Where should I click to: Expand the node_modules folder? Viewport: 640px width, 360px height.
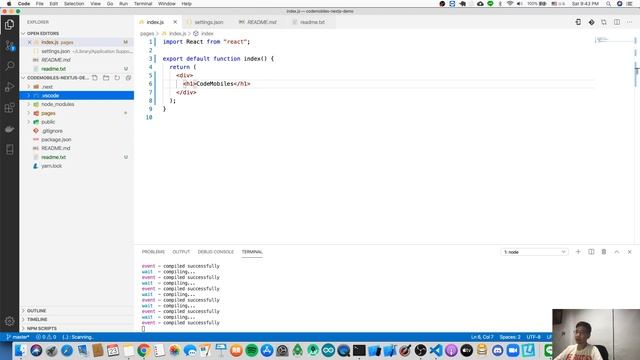(77, 104)
